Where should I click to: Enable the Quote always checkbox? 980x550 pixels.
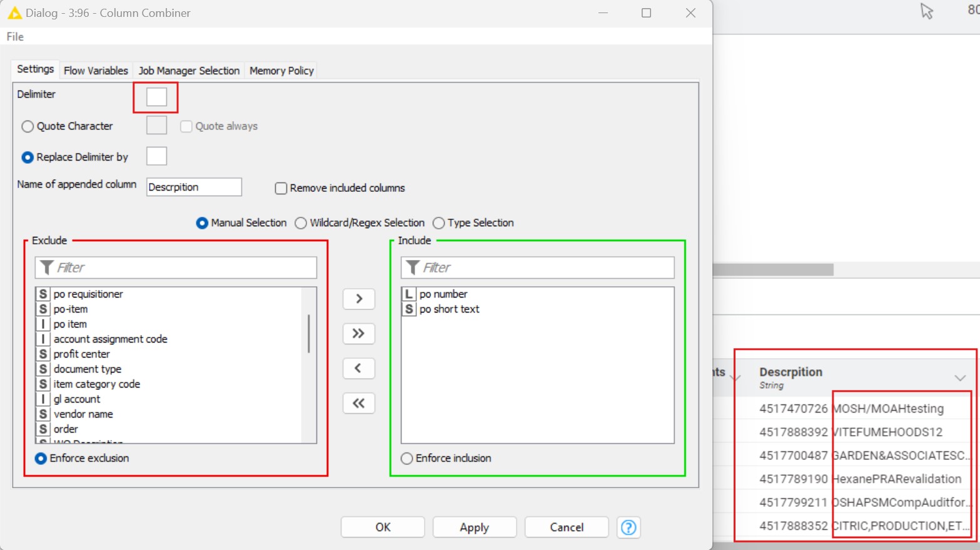tap(186, 126)
